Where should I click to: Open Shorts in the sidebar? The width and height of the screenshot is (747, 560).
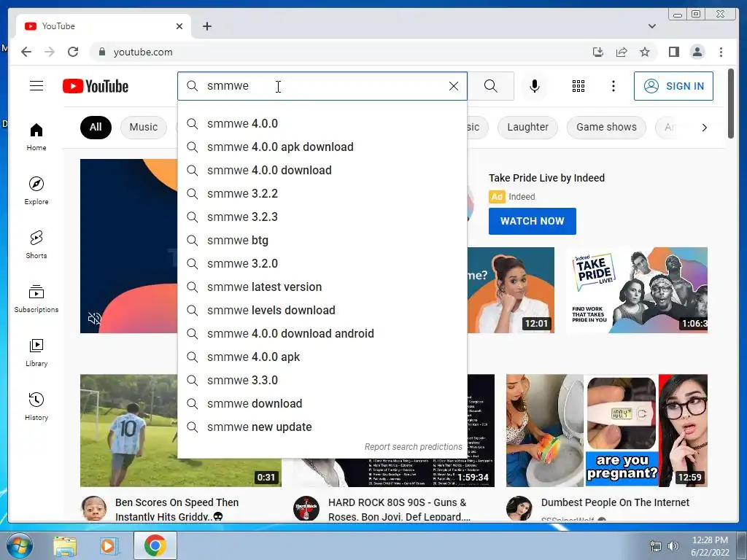36,245
